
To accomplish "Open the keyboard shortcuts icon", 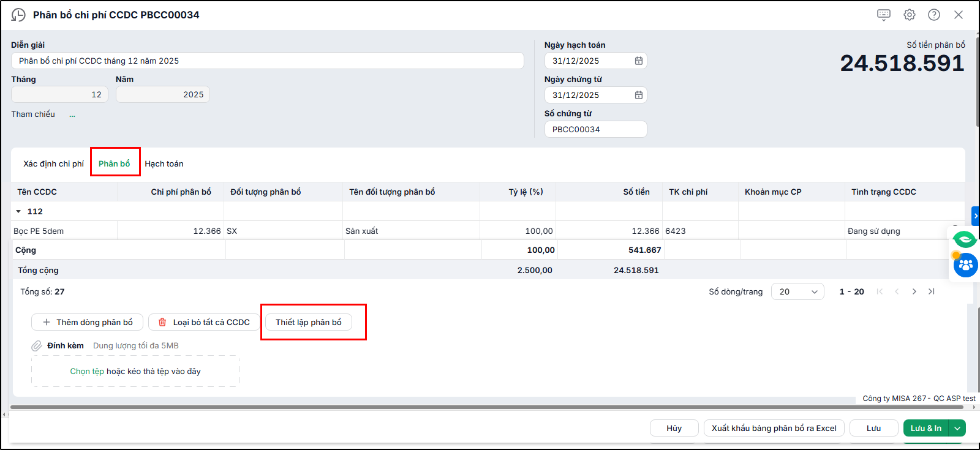I will (x=884, y=15).
